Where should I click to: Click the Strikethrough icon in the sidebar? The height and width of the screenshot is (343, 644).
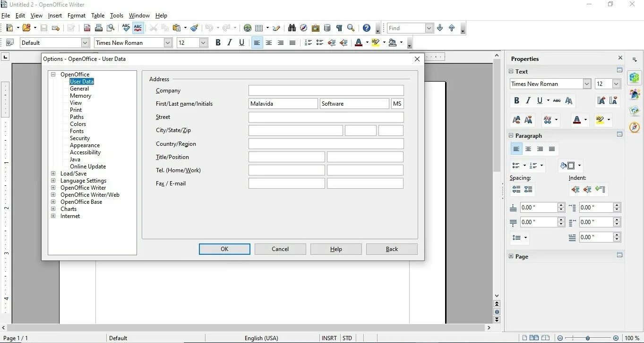(x=557, y=100)
